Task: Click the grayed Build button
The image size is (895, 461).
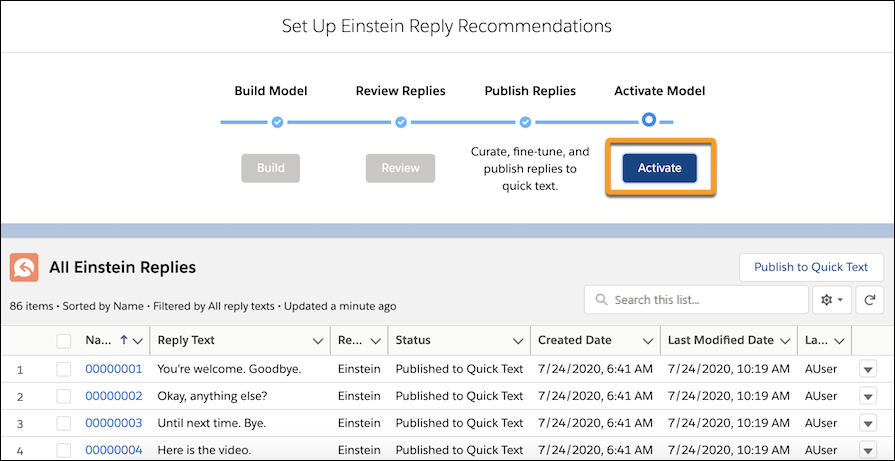Action: (271, 168)
